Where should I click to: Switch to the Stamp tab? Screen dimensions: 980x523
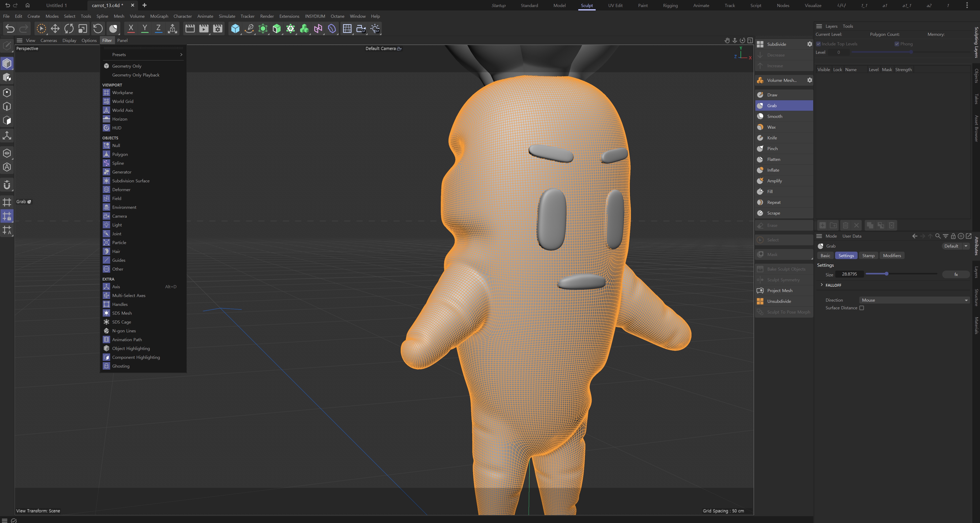(868, 255)
